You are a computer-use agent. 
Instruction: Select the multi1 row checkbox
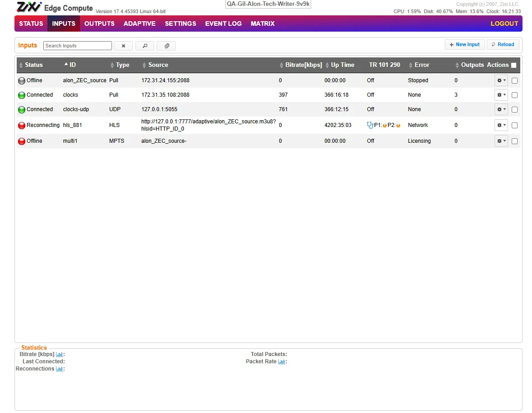coord(514,141)
